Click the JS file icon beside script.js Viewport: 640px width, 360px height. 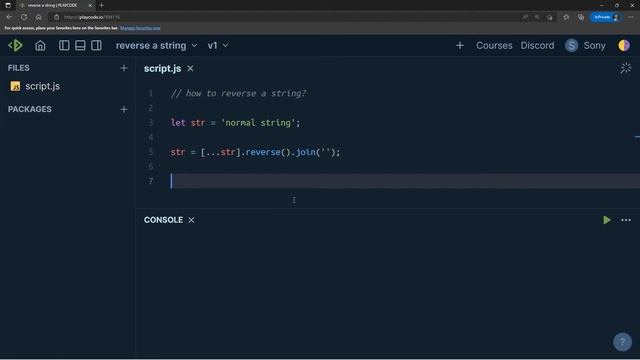coord(16,86)
